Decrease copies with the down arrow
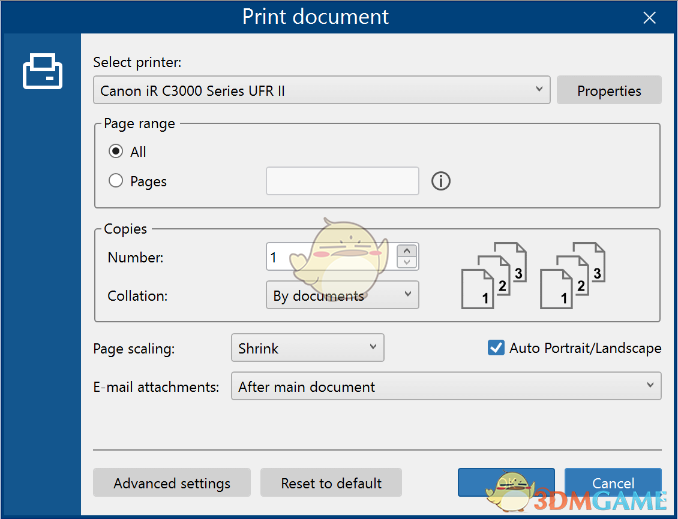The height and width of the screenshot is (519, 678). point(407,263)
